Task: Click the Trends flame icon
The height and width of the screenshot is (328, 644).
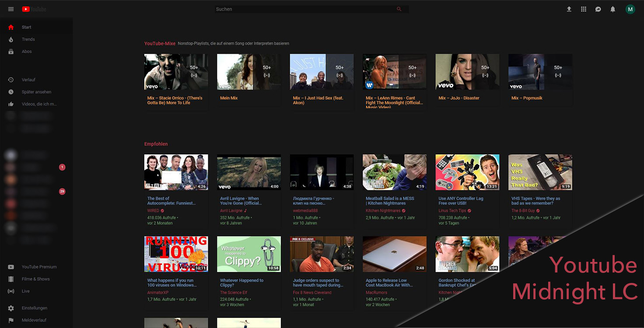Action: [11, 39]
